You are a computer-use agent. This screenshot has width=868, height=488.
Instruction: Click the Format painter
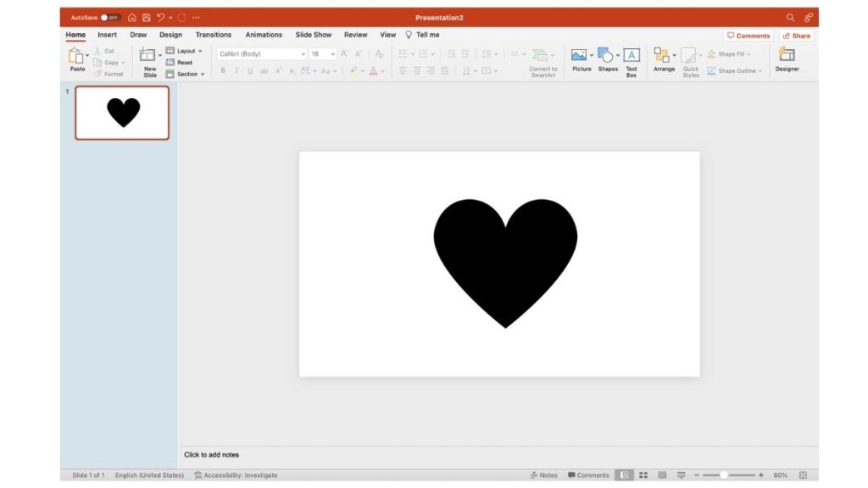tap(108, 74)
